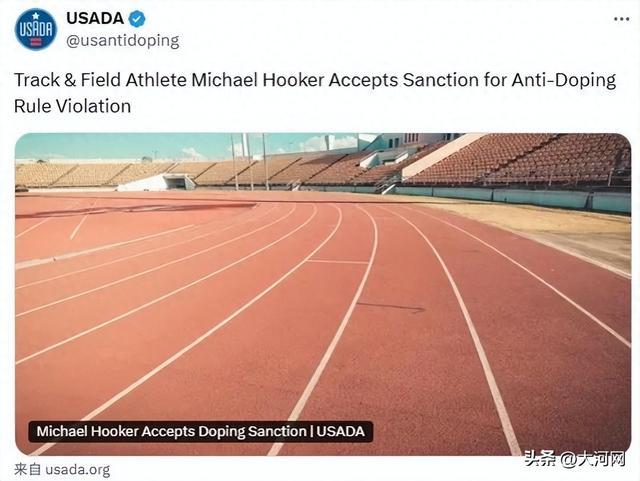Click "Rule Violation" on the tweet's second line
The width and height of the screenshot is (640, 481).
click(x=73, y=105)
